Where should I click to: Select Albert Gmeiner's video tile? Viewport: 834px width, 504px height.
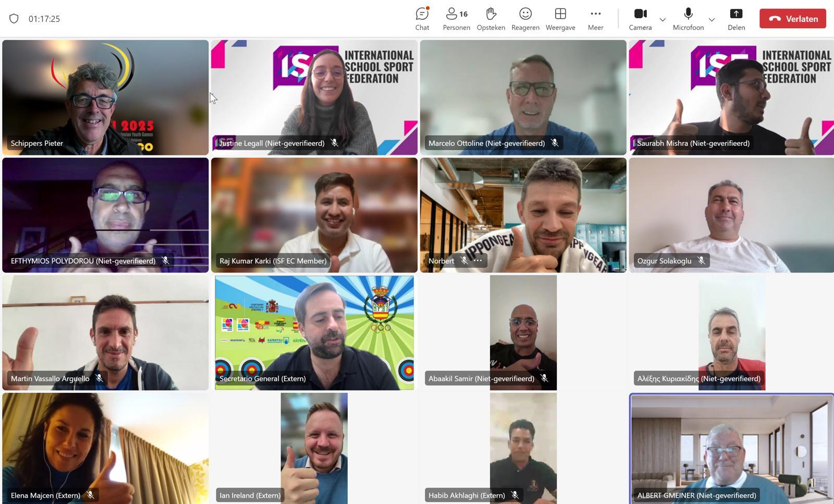click(731, 443)
